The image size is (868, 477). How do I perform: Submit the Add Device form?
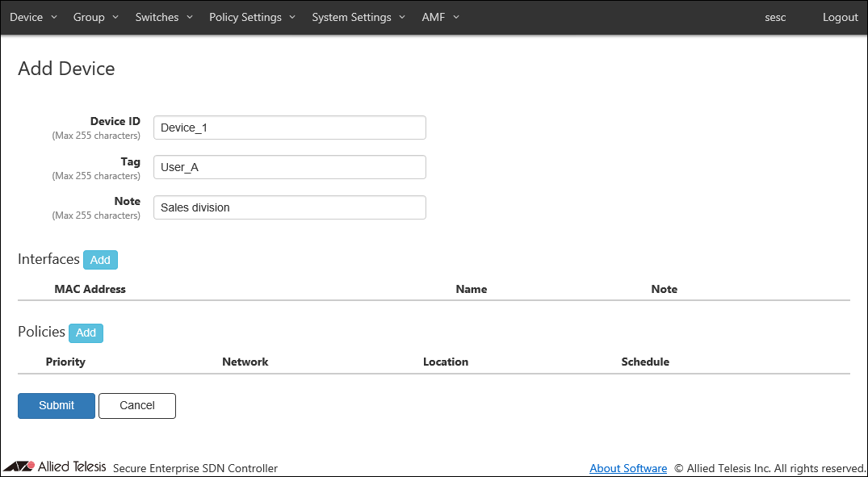(57, 406)
